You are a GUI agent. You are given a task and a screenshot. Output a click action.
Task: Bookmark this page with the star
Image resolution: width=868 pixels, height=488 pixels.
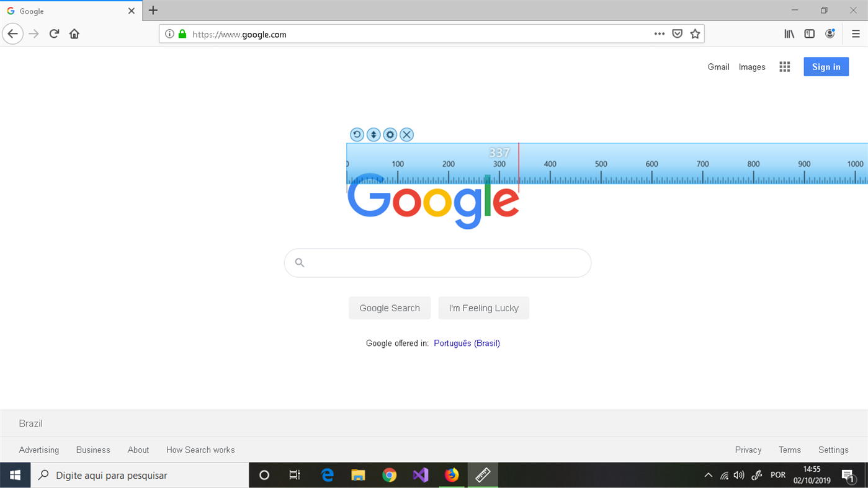coord(695,34)
